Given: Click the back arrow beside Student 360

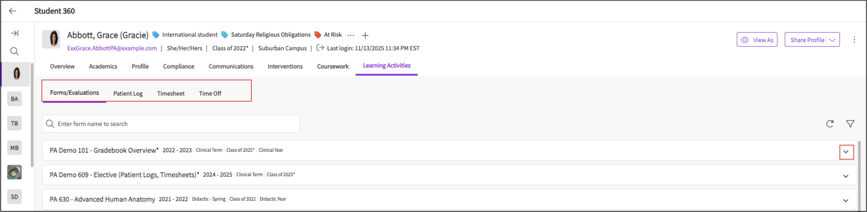Looking at the screenshot, I should point(13,11).
